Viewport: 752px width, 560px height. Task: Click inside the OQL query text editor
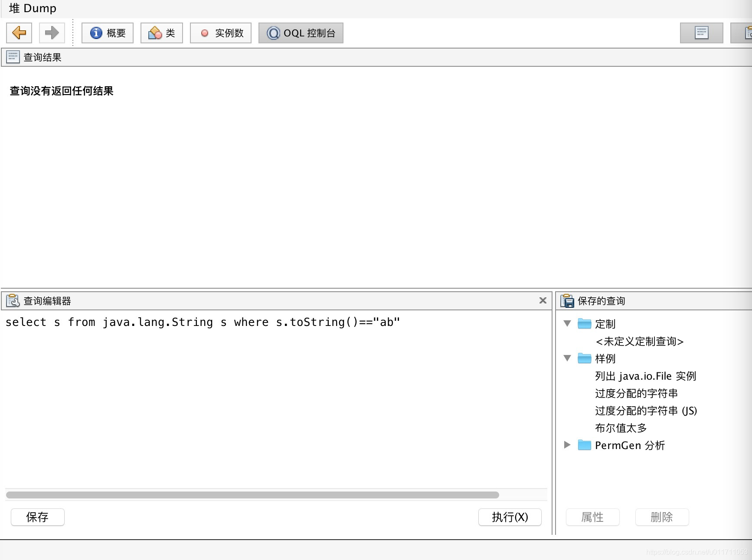276,399
